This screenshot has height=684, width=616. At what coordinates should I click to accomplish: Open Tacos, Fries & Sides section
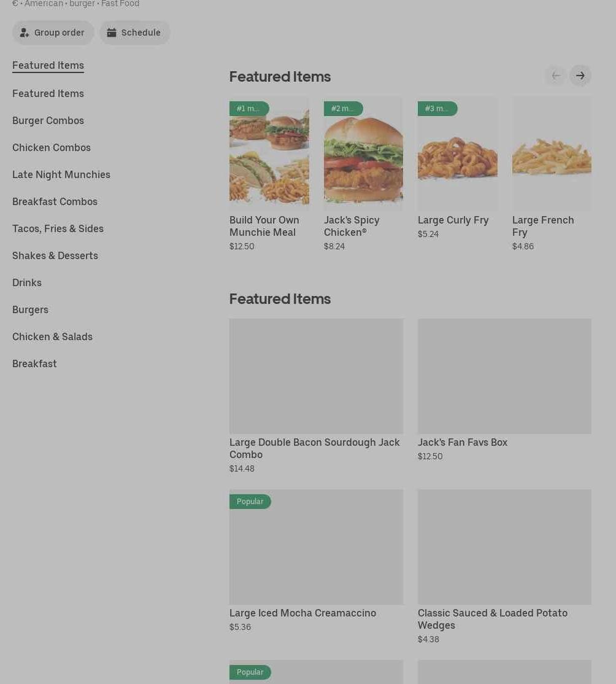[x=58, y=228]
